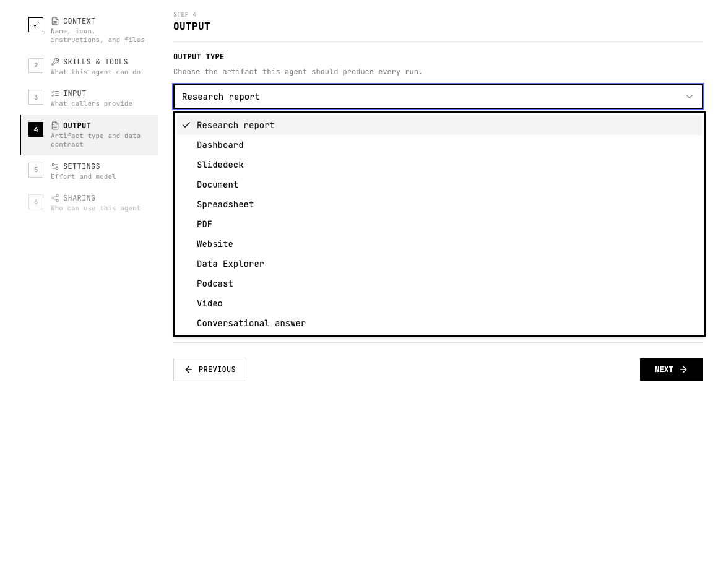Screen dimensions: 718x588
Task: Switch to Input step label
Action: click(75, 93)
